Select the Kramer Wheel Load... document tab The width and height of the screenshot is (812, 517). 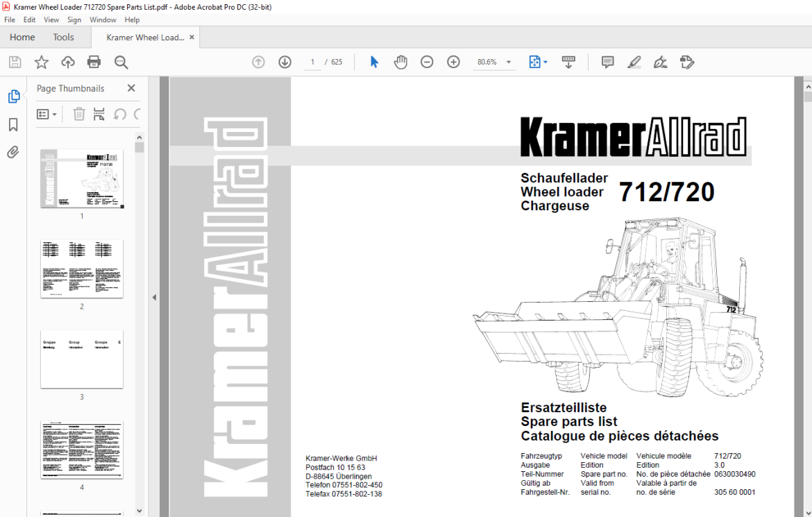(145, 37)
